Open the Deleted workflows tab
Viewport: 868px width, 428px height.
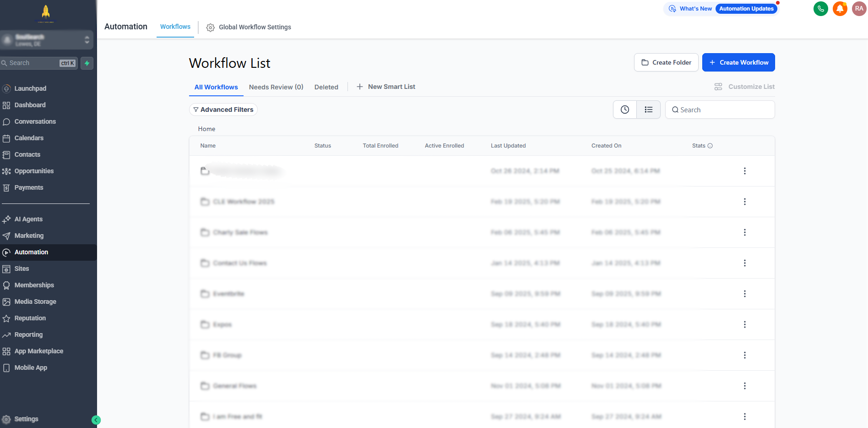pos(326,87)
